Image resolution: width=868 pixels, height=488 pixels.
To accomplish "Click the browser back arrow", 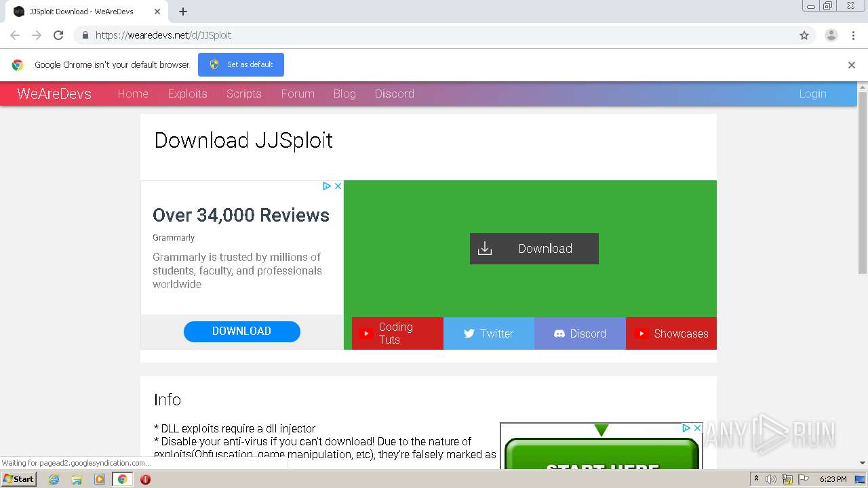I will pyautogui.click(x=15, y=35).
